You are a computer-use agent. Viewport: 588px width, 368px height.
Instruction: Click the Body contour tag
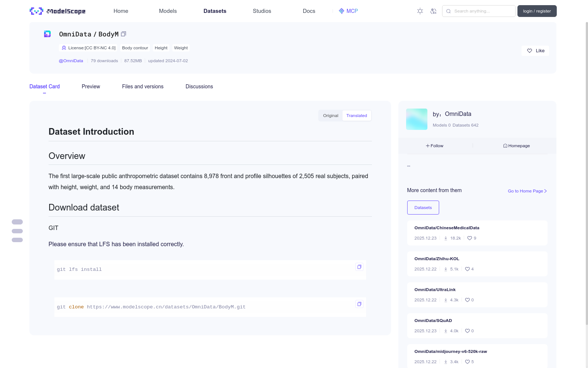135,48
